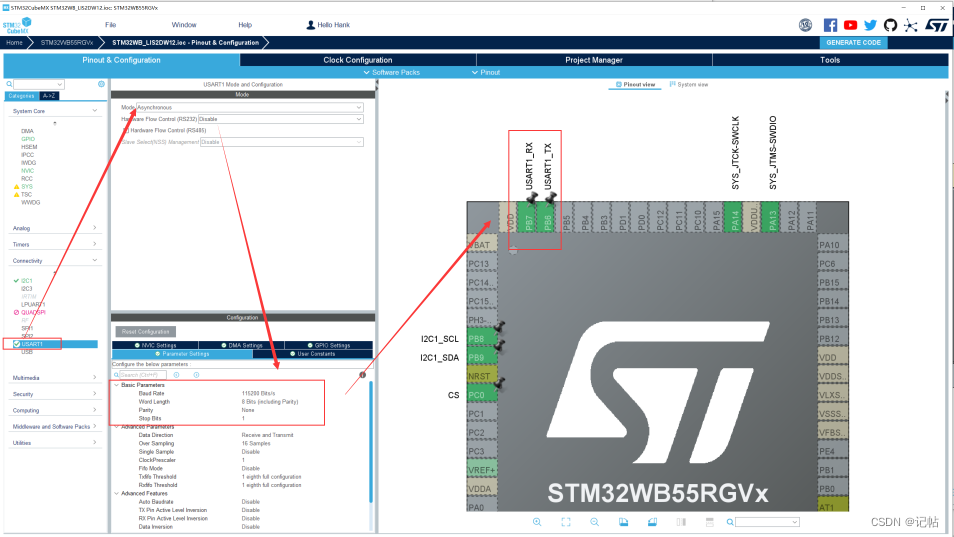954x537 pixels.
Task: Click the parameter list vertical scrollbar
Action: pyautogui.click(x=371, y=442)
